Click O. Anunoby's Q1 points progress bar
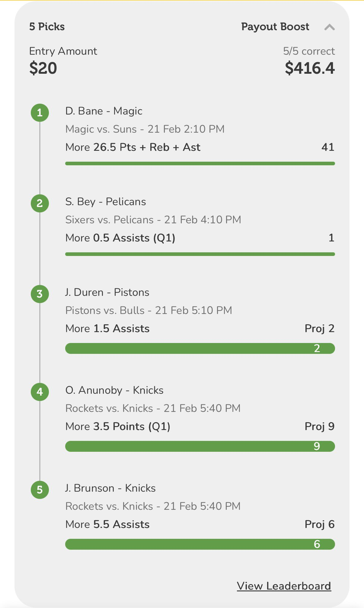 [x=200, y=446]
